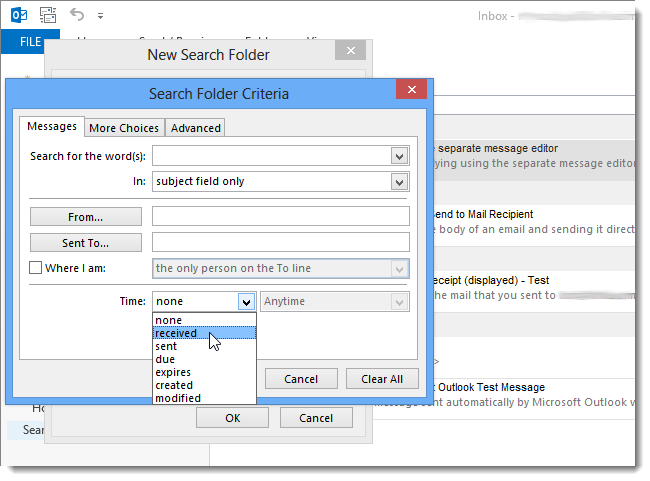
Task: Click Cancel in Search Folder Criteria dialog
Action: point(301,379)
